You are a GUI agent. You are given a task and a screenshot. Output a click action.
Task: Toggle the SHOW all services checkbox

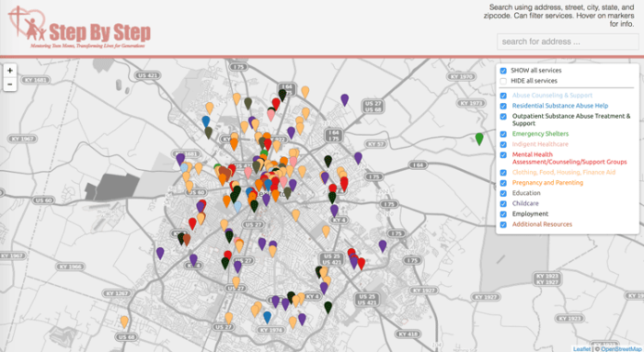[503, 71]
